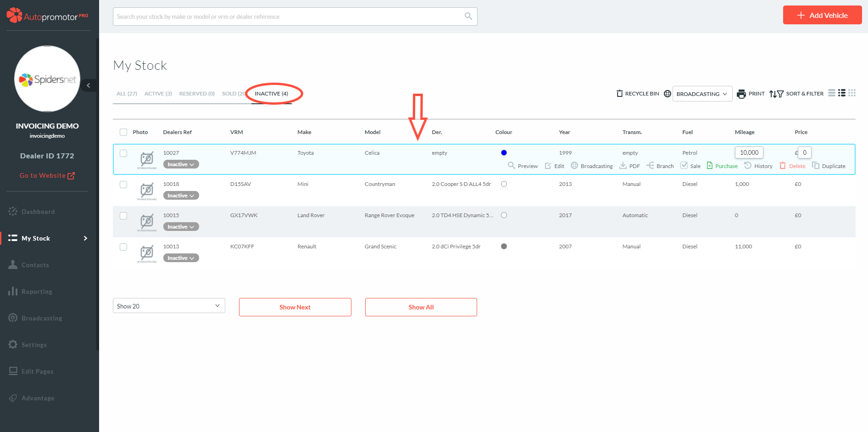Click the search magnifier icon
The image size is (868, 432).
[x=468, y=17]
